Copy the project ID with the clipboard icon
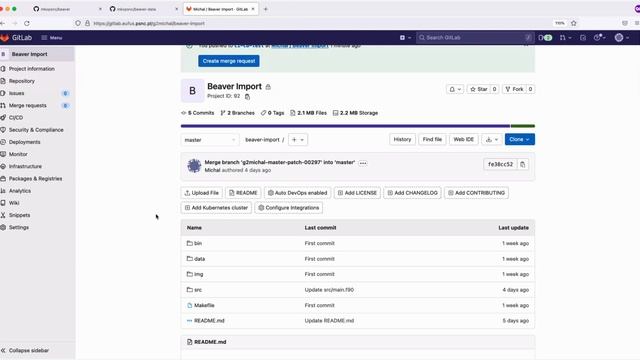This screenshot has width=640, height=360. coord(247,97)
